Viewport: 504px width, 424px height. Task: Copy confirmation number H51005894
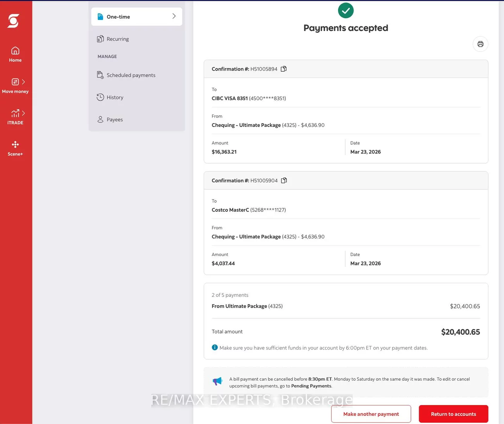(284, 69)
